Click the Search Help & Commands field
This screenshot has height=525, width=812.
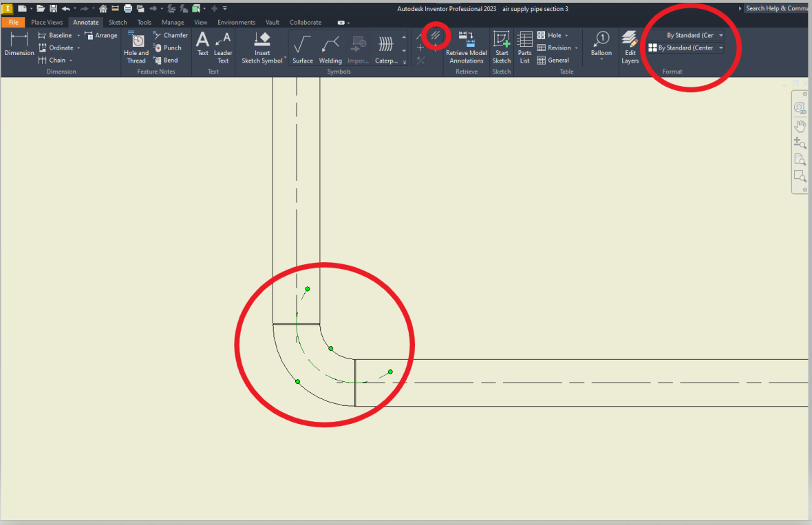click(776, 8)
